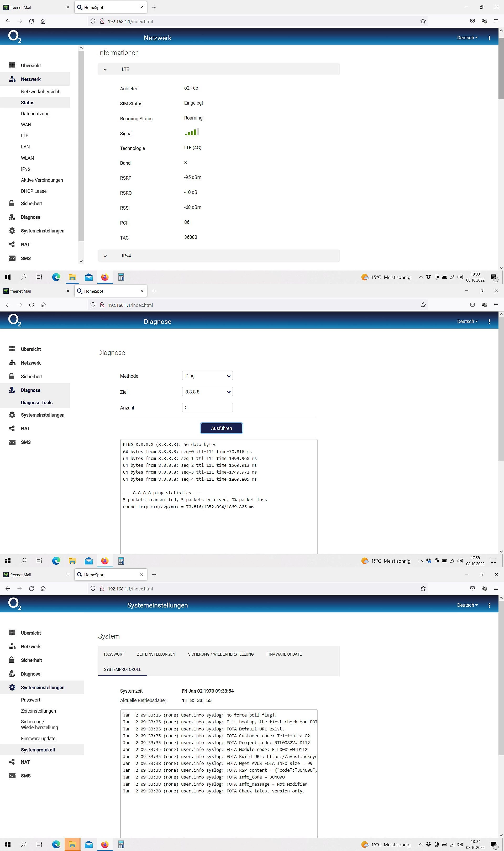Open Deutsch language dropdown in Diagnose header
504x851 pixels.
[467, 321]
